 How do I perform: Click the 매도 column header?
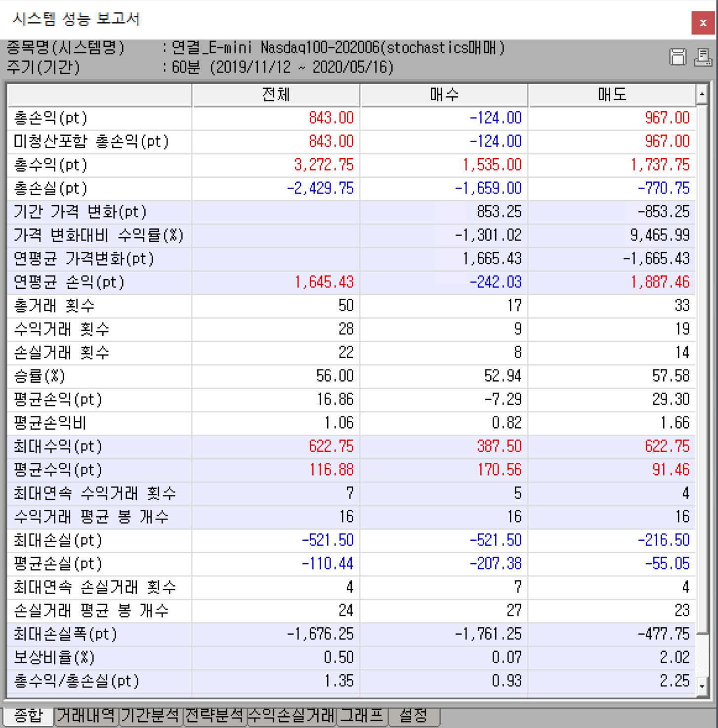[x=612, y=95]
